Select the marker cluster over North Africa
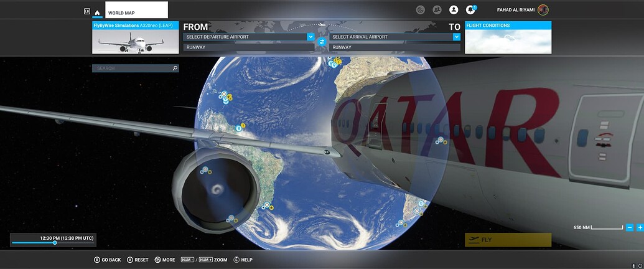This screenshot has width=644, height=269. click(335, 63)
